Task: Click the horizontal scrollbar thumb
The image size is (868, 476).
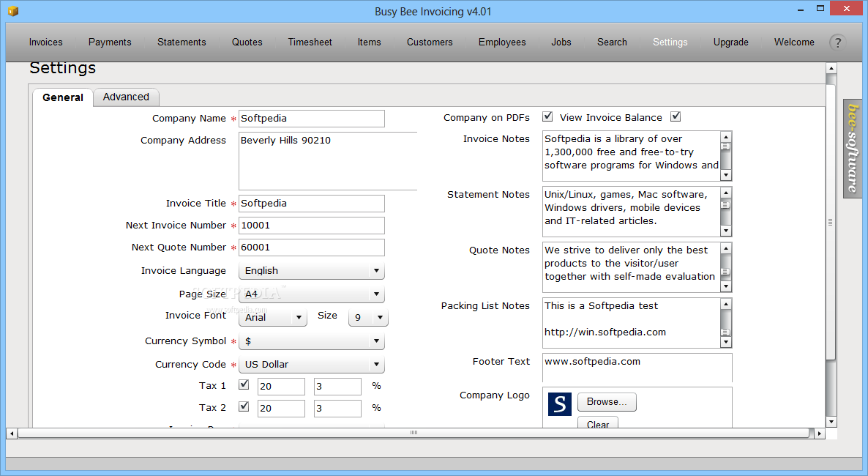Action: pos(414,433)
